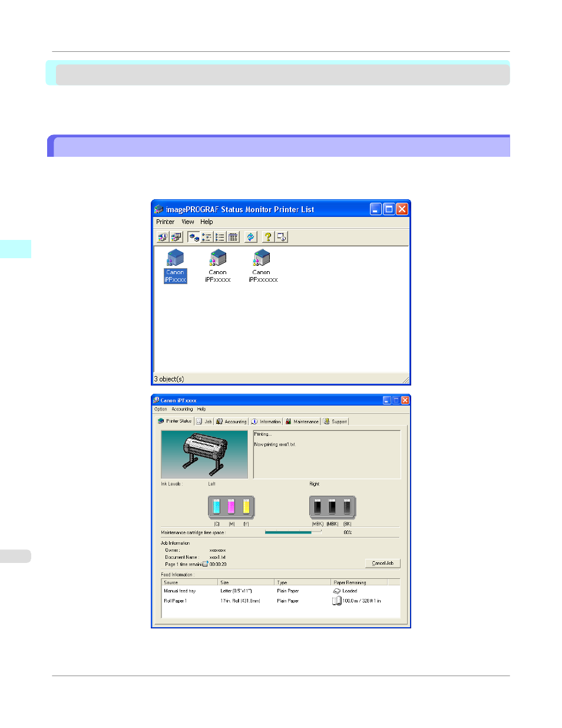
Task: Switch to details view in toolbar
Action: 233,237
